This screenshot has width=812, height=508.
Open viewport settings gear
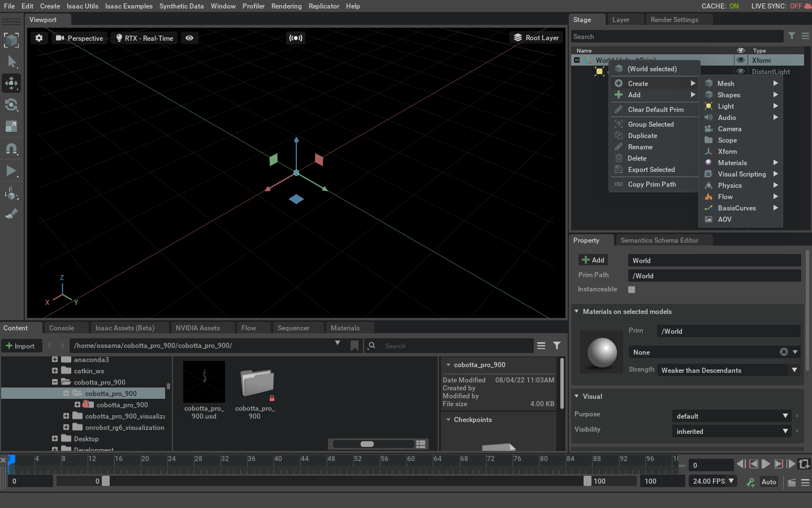39,38
